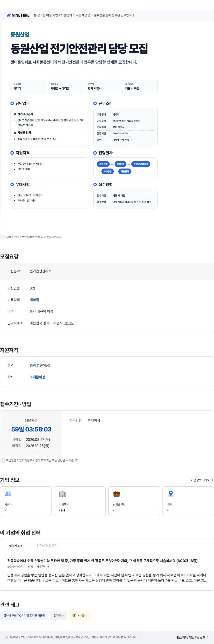214x644 pixels.
Task: Click the 접수기간 채용 시 마감 card
Action: tap(140, 87)
